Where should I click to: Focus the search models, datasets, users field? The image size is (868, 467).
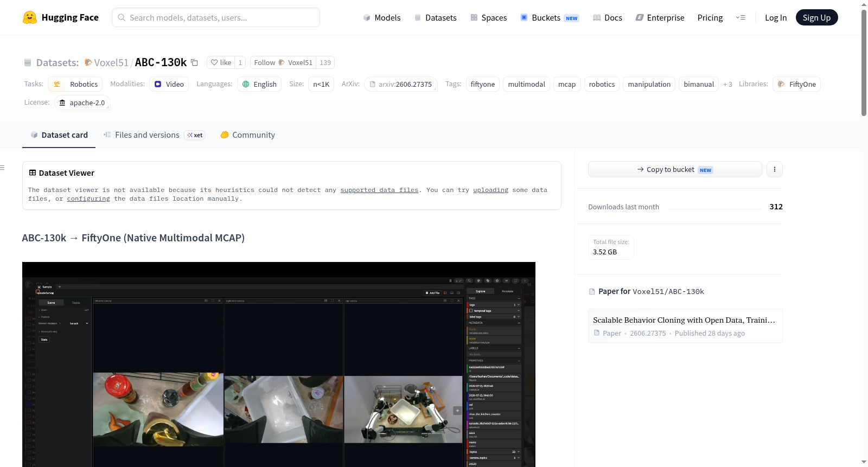tap(216, 17)
